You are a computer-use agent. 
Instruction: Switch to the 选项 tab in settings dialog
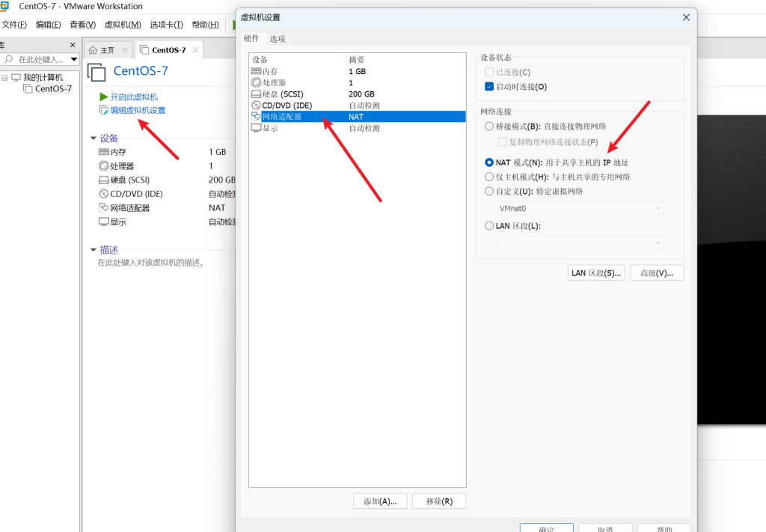(x=278, y=39)
